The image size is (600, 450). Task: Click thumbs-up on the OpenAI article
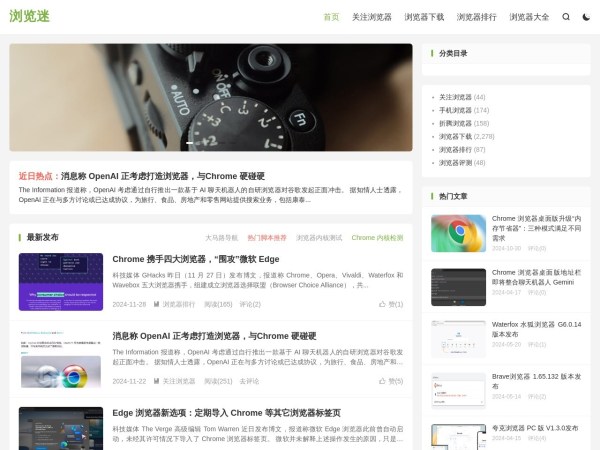(391, 381)
